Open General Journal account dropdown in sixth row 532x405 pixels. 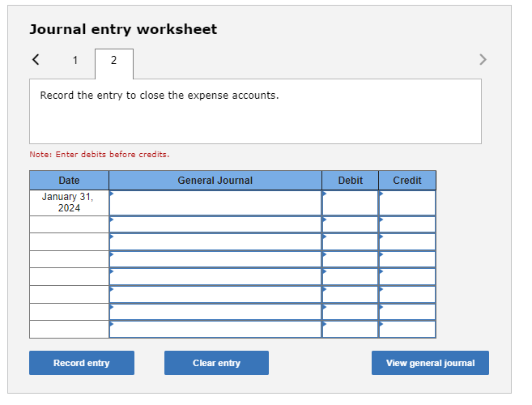point(215,294)
